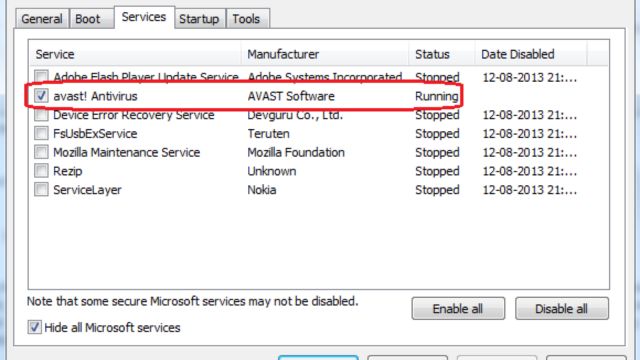Tick the ServiceLayer checkbox
The width and height of the screenshot is (640, 360).
pos(41,189)
